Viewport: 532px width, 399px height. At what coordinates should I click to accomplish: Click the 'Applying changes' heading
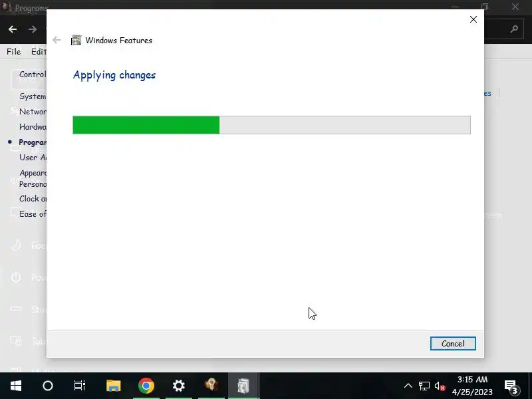114,75
